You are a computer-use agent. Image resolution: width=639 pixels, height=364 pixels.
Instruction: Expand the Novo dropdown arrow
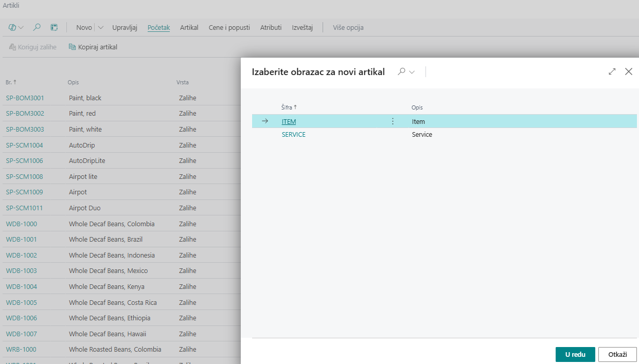point(100,28)
